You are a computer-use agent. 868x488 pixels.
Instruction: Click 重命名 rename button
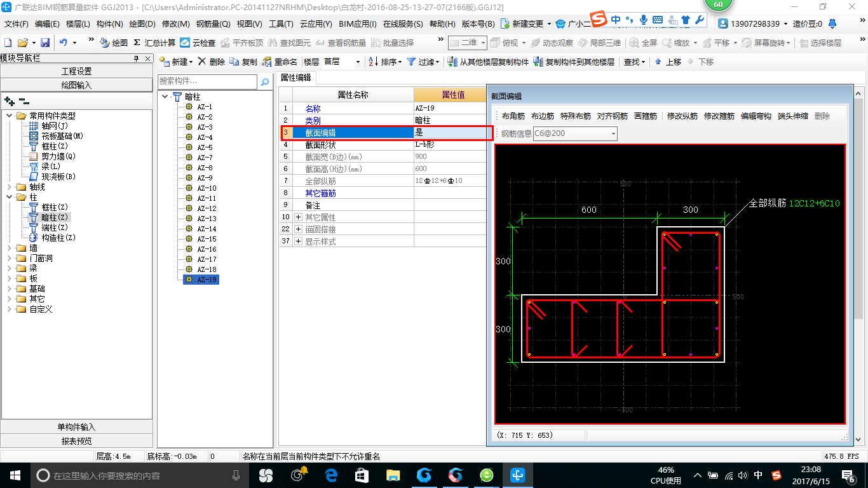coord(280,62)
